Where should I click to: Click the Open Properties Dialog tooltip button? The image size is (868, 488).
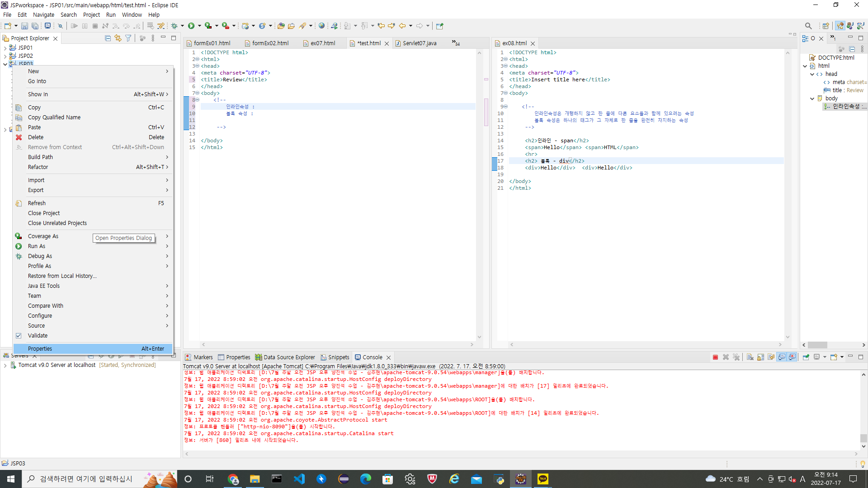pos(123,238)
